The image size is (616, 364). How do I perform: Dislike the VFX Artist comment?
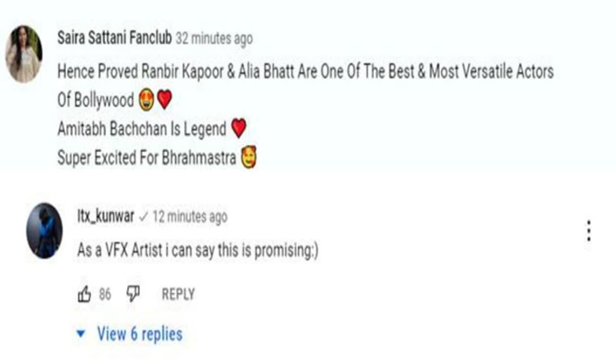[x=133, y=294]
